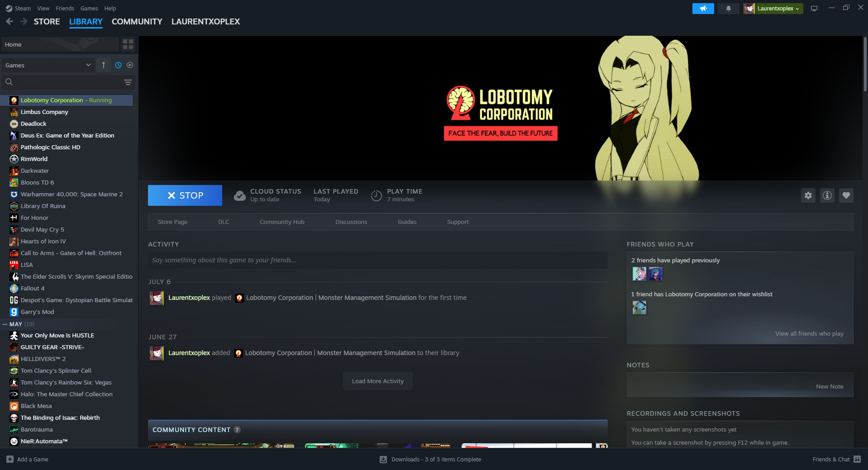Select Black Mesa in game list
Image resolution: width=868 pixels, height=470 pixels.
(x=67, y=406)
